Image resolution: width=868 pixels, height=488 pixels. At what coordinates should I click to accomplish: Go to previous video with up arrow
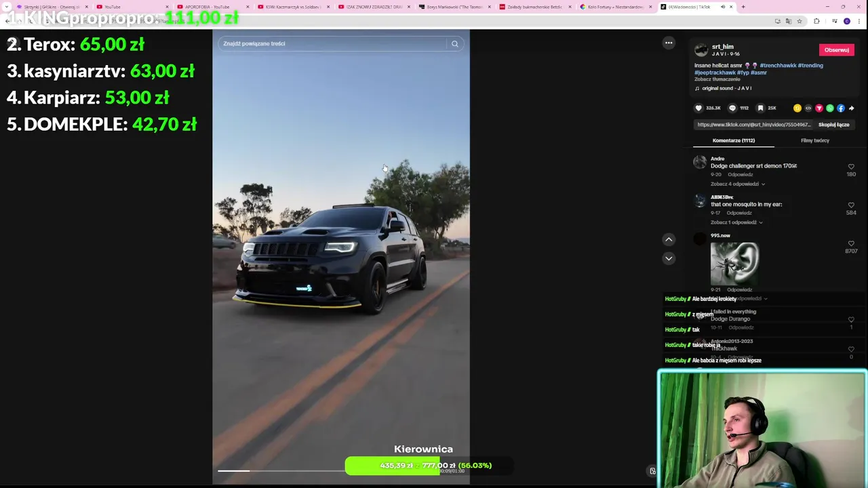[x=669, y=239]
